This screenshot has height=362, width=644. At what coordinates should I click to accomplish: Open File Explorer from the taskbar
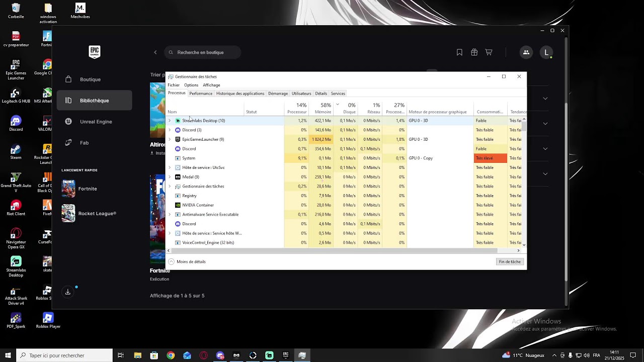tap(137, 355)
